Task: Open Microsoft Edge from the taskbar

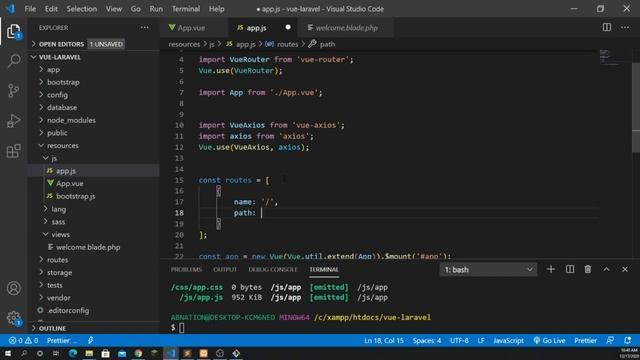Action: pos(73,353)
